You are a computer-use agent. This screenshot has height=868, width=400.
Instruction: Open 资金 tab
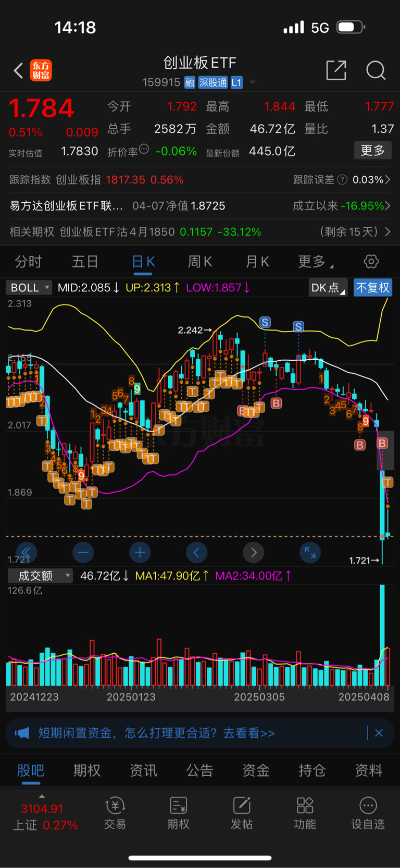(x=256, y=770)
